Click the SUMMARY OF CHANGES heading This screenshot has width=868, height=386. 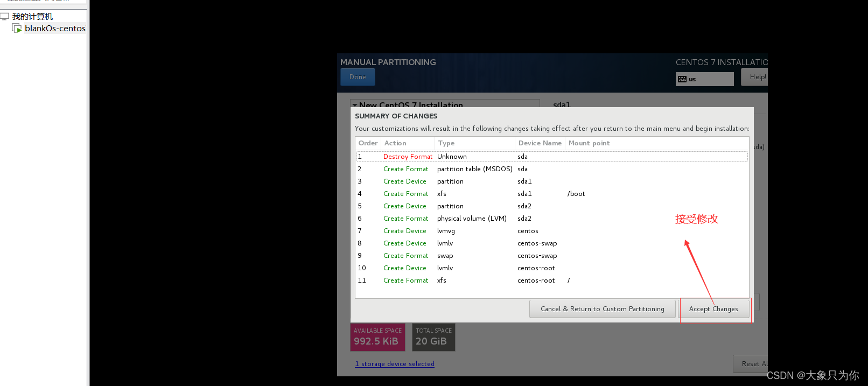[396, 116]
